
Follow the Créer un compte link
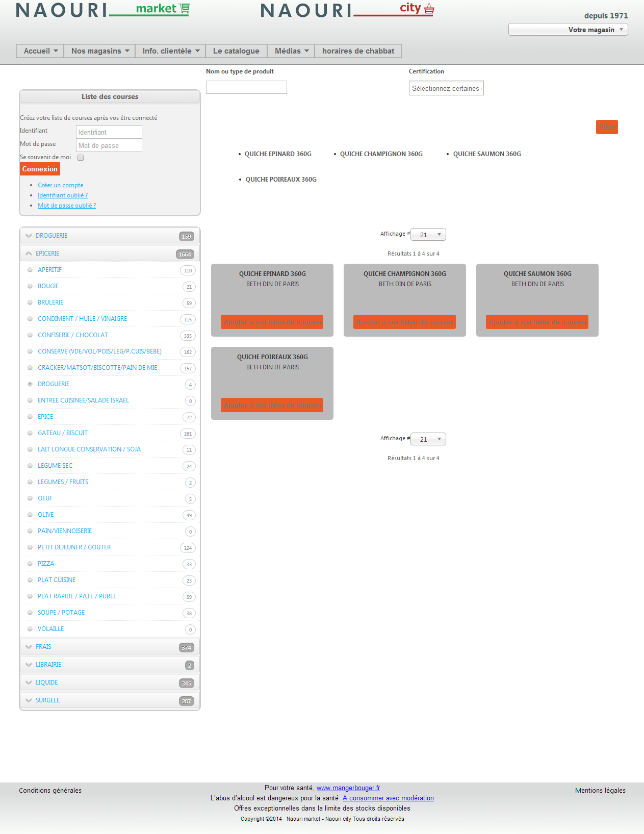point(60,185)
